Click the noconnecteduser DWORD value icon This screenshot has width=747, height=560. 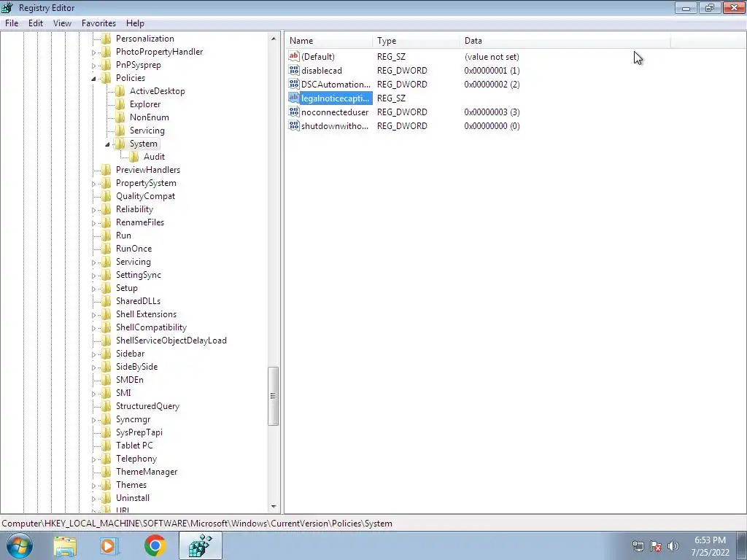(294, 112)
